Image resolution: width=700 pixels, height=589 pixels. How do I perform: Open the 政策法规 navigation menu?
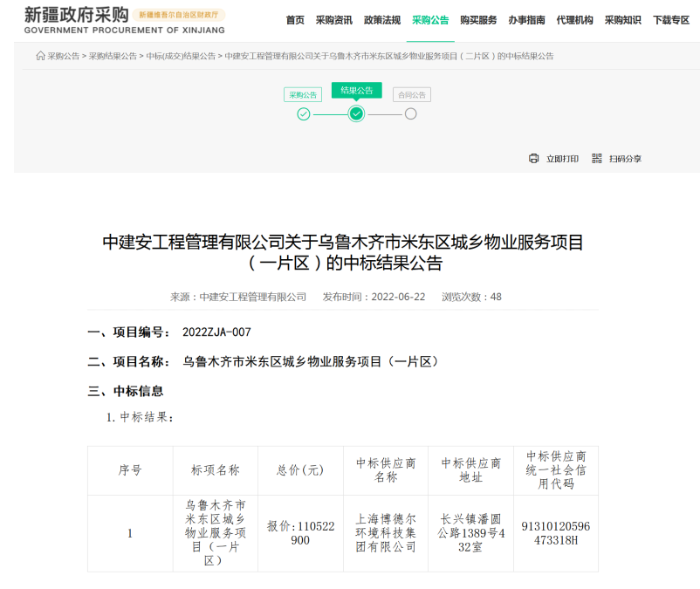(382, 20)
